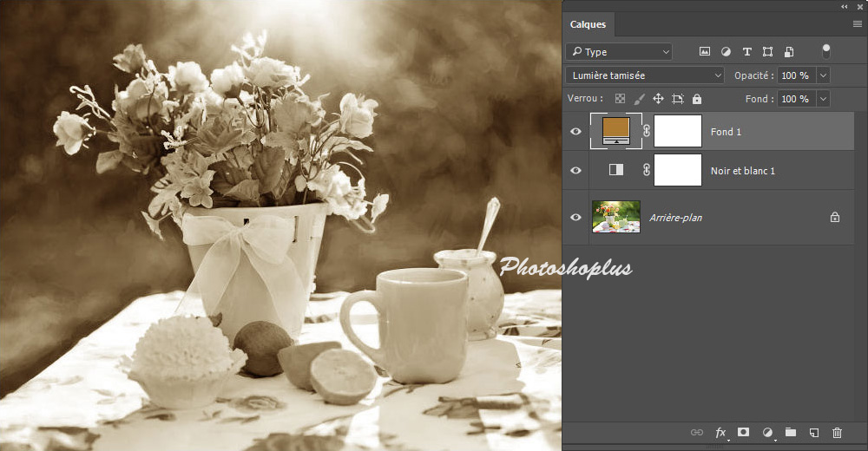Hide the Noir et blanc 1 layer
Screen dimensions: 868x451
click(575, 171)
